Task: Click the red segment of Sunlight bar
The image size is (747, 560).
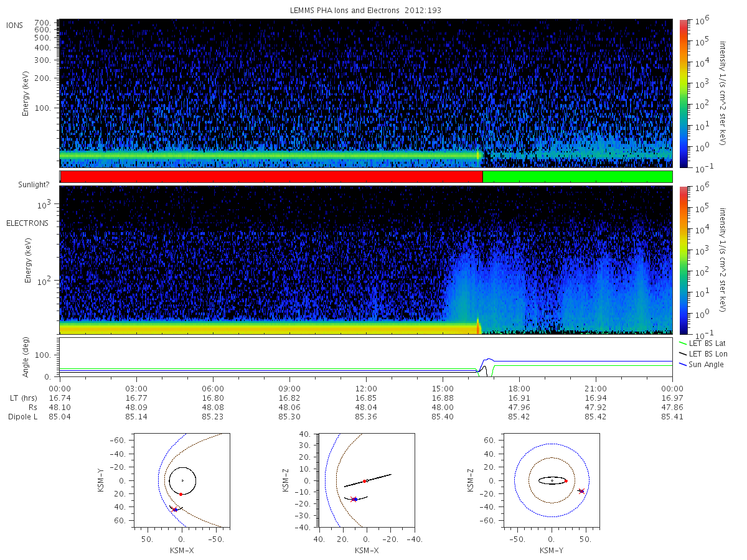Action: click(x=271, y=177)
